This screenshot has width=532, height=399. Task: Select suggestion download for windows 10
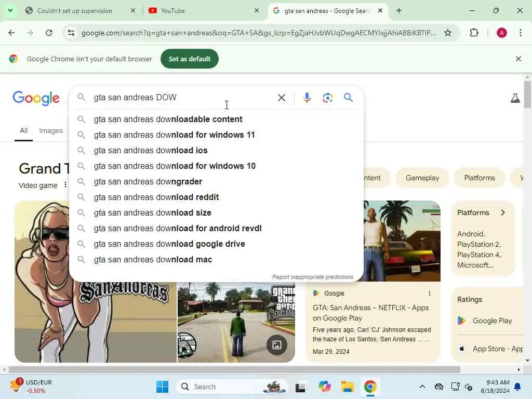click(x=216, y=166)
